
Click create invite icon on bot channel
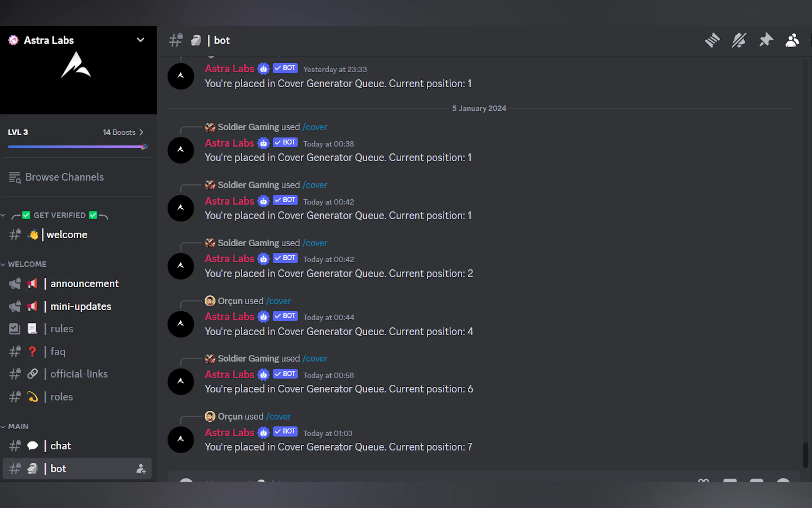[141, 469]
